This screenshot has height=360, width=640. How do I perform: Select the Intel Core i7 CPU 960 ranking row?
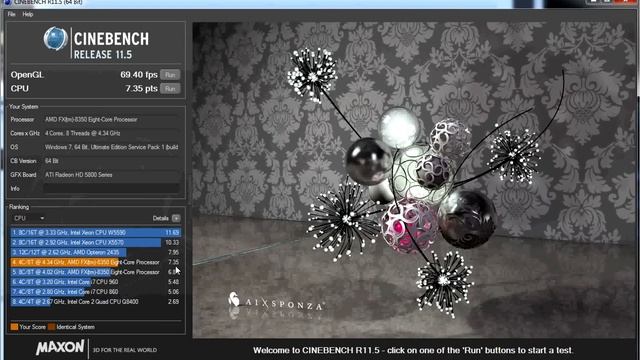(x=96, y=282)
